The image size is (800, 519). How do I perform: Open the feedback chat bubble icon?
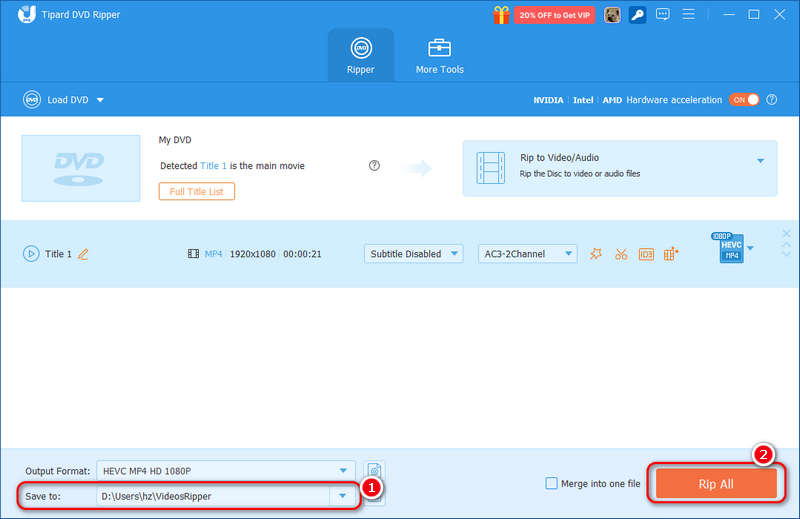pos(663,14)
